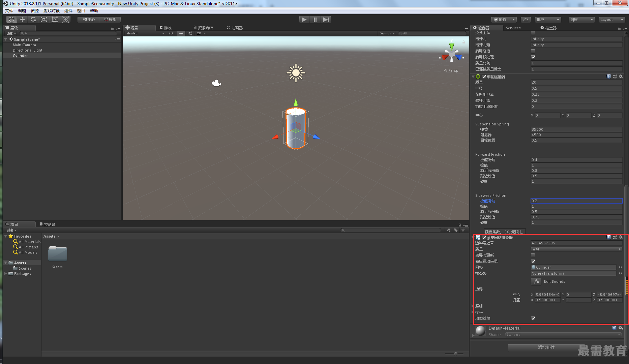Open the Layout dropdown
The height and width of the screenshot is (364, 629).
[x=612, y=20]
